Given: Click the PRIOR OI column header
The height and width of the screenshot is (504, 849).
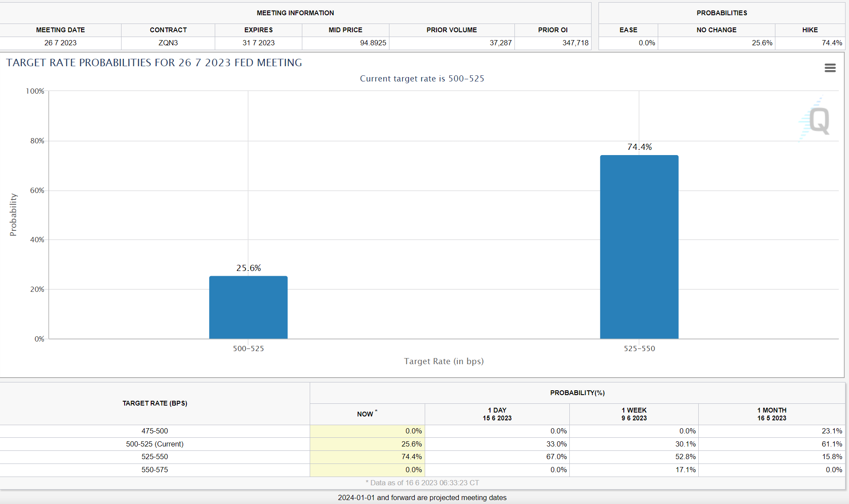Looking at the screenshot, I should coord(553,30).
